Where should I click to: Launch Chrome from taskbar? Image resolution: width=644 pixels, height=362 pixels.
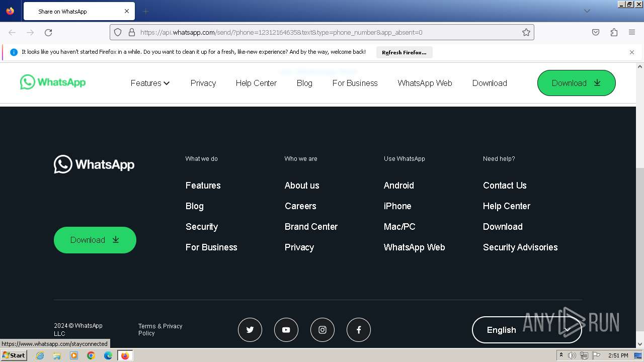(91, 355)
